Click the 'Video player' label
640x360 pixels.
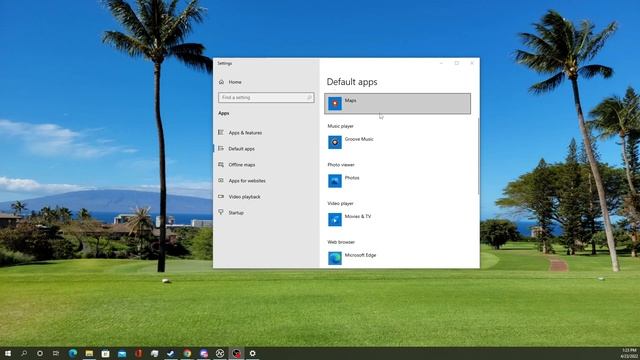tap(340, 203)
